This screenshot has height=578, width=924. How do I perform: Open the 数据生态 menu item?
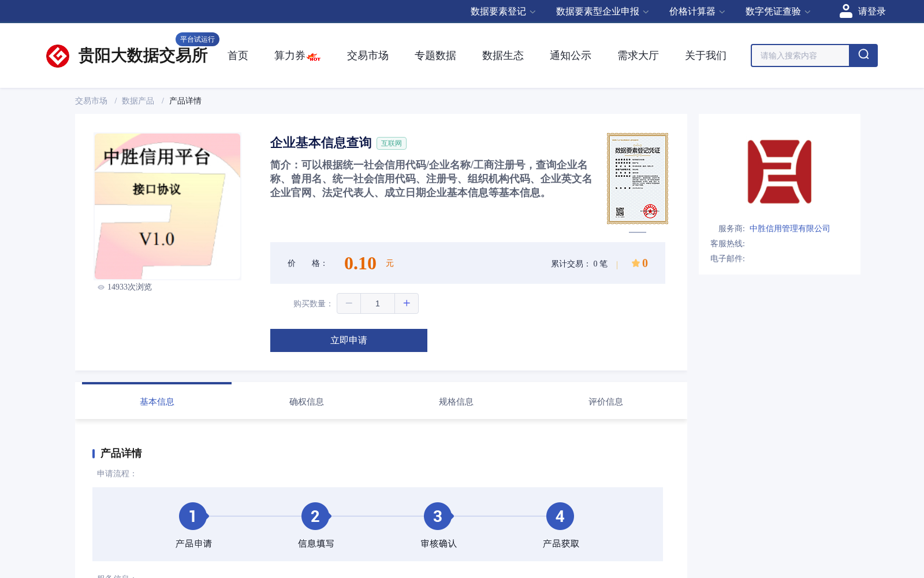pyautogui.click(x=503, y=55)
